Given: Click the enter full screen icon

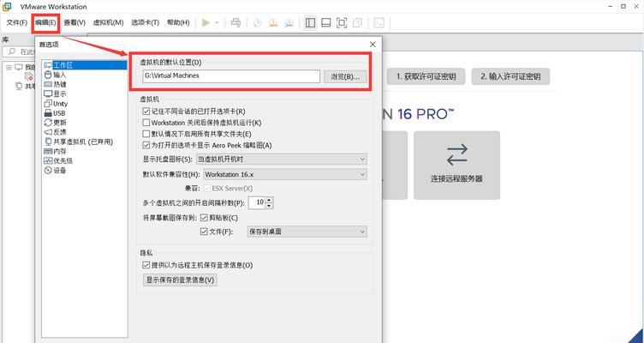Looking at the screenshot, I should 342,22.
